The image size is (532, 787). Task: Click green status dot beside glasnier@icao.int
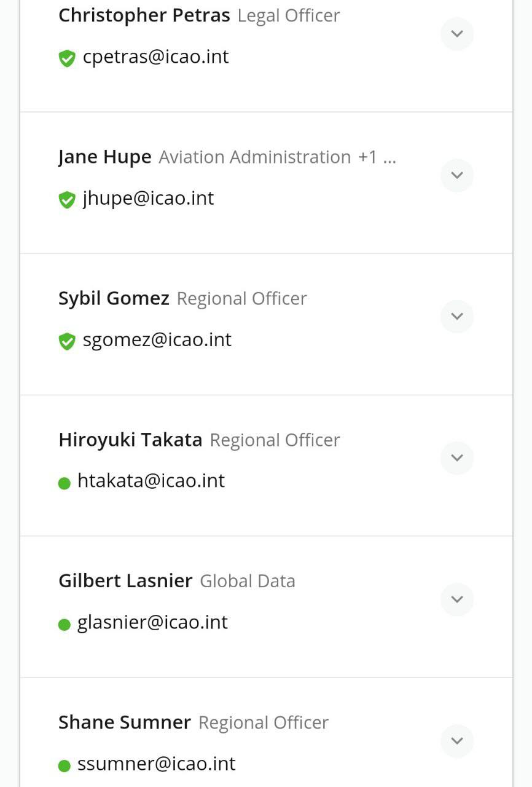(65, 625)
